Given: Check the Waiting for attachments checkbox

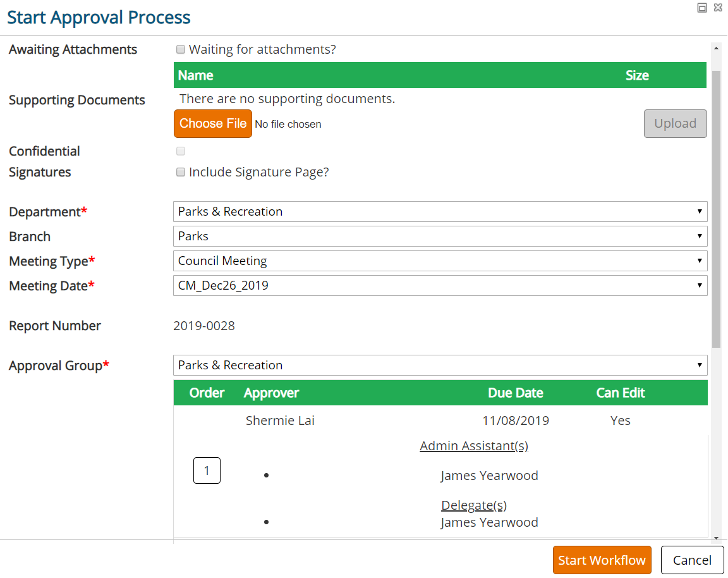Looking at the screenshot, I should pyautogui.click(x=181, y=49).
